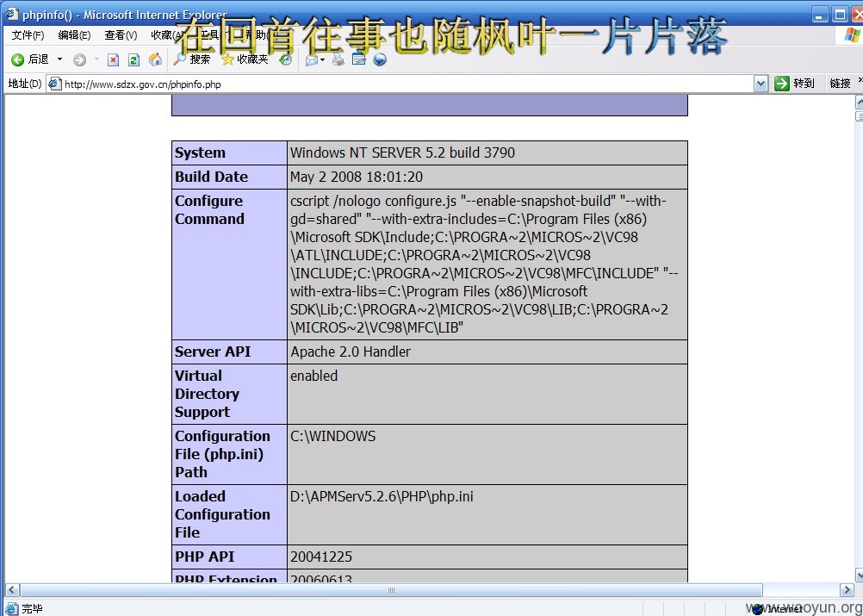Click horizontal scrollbar left arrow

pos(11,589)
